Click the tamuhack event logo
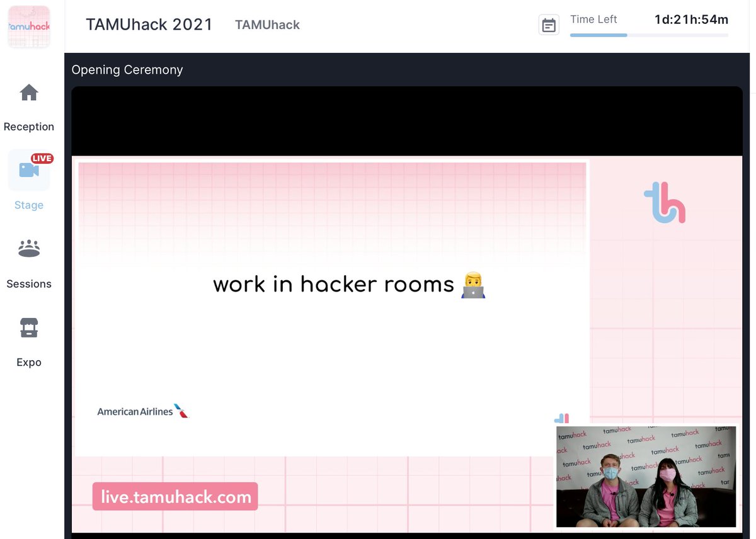 (x=29, y=26)
